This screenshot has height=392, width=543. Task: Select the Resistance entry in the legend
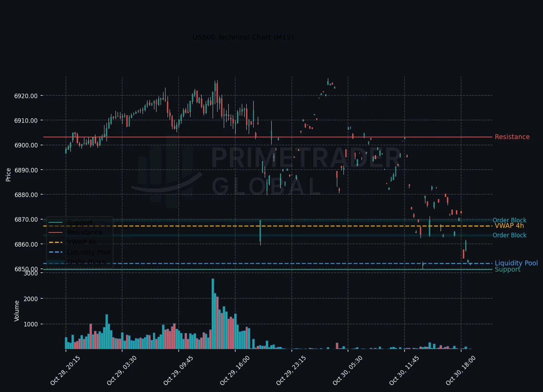pyautogui.click(x=85, y=232)
